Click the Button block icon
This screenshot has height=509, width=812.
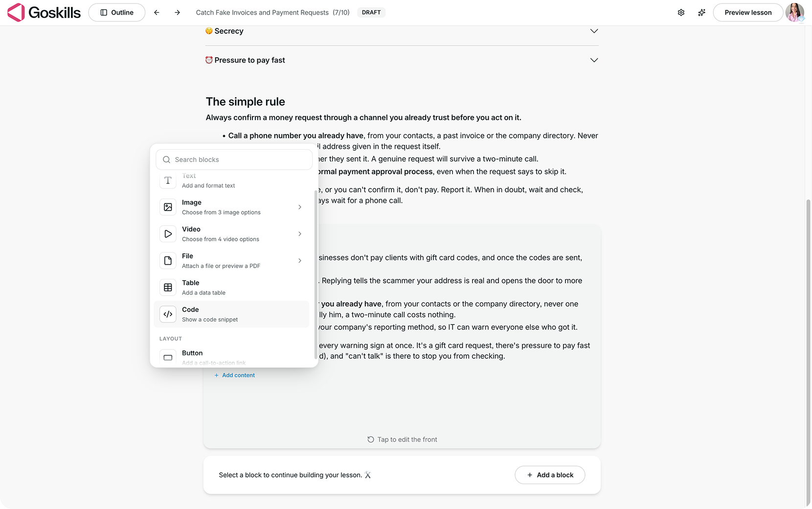pos(168,357)
